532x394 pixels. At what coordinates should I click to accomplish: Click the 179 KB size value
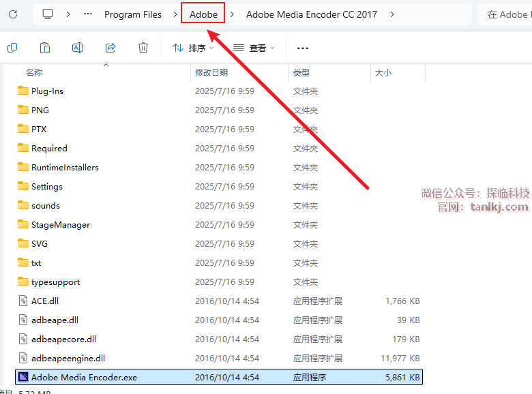[x=406, y=339]
